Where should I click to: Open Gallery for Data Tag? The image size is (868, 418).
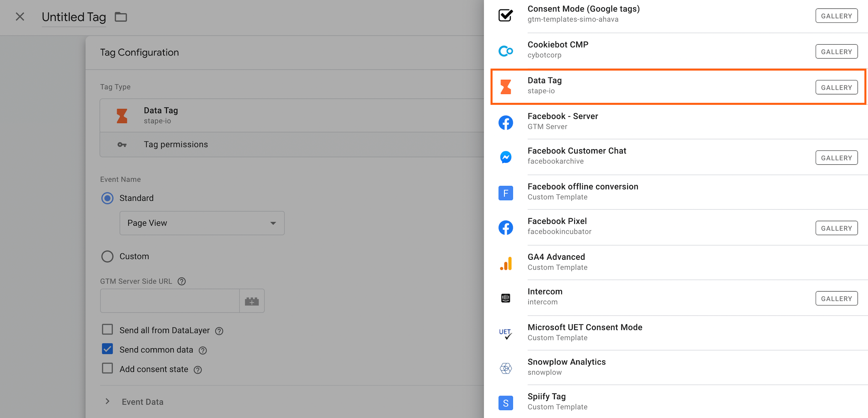click(836, 88)
